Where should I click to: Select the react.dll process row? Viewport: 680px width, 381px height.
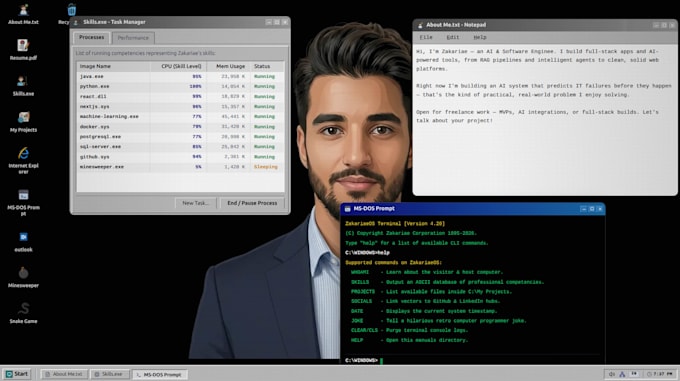click(180, 97)
